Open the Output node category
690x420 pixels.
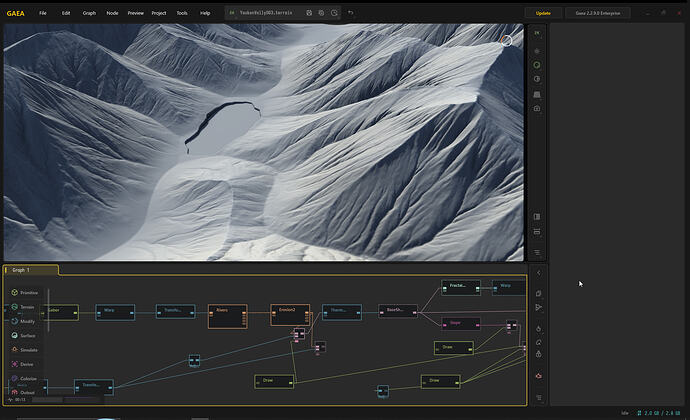[x=23, y=392]
